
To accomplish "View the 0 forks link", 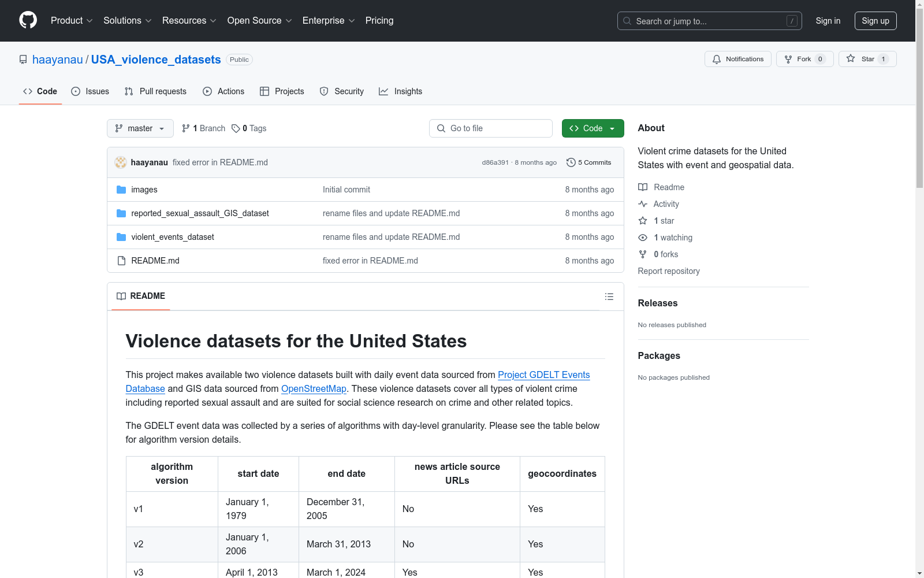I will click(658, 254).
